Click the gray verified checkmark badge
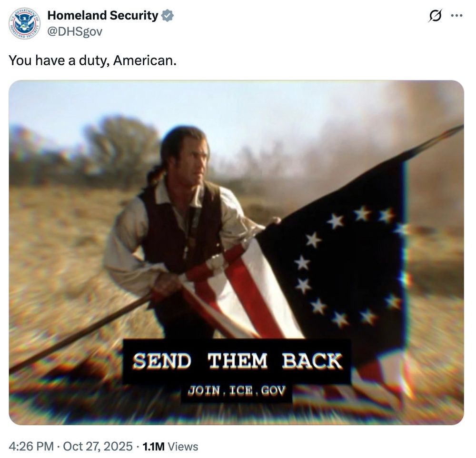This screenshot has width=476, height=458. [167, 15]
